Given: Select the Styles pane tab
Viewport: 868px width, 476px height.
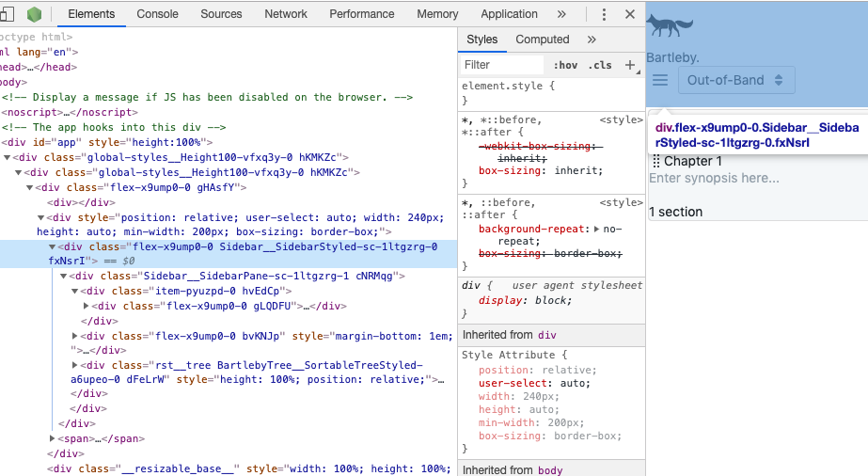Looking at the screenshot, I should [x=481, y=40].
